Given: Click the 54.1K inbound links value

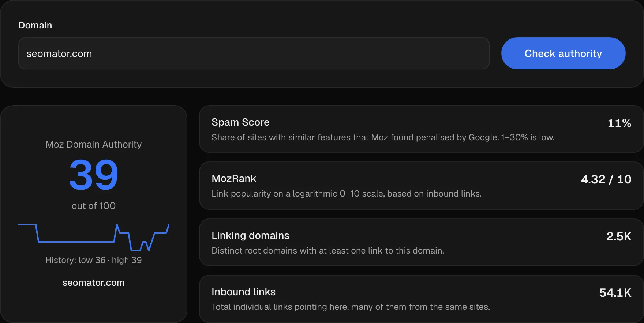Looking at the screenshot, I should click(x=615, y=293).
